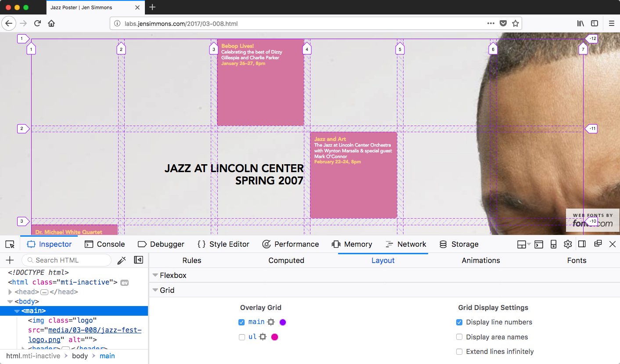
Task: Enable Extend lines infinitely checkbox
Action: click(x=459, y=352)
